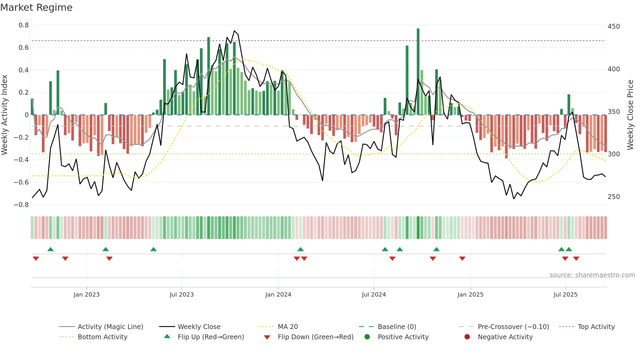Click the Weekly Close Price axis title
Viewport: 644px width, 362px height.
click(630, 115)
